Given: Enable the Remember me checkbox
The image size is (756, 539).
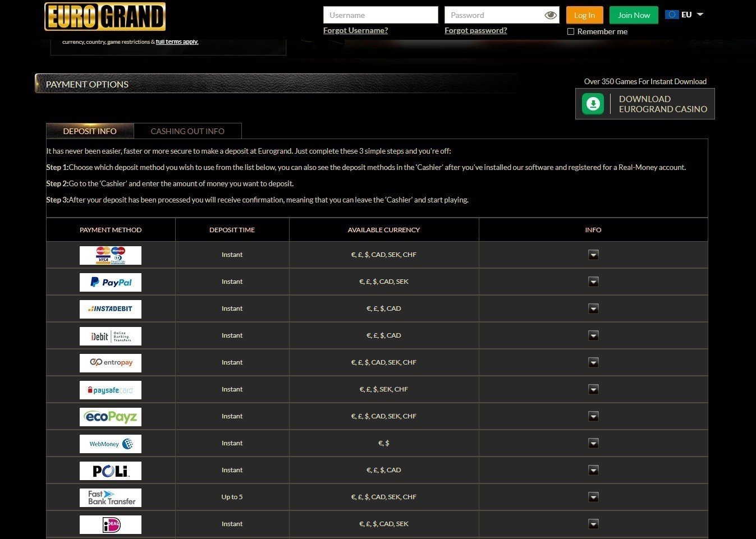Looking at the screenshot, I should tap(571, 31).
